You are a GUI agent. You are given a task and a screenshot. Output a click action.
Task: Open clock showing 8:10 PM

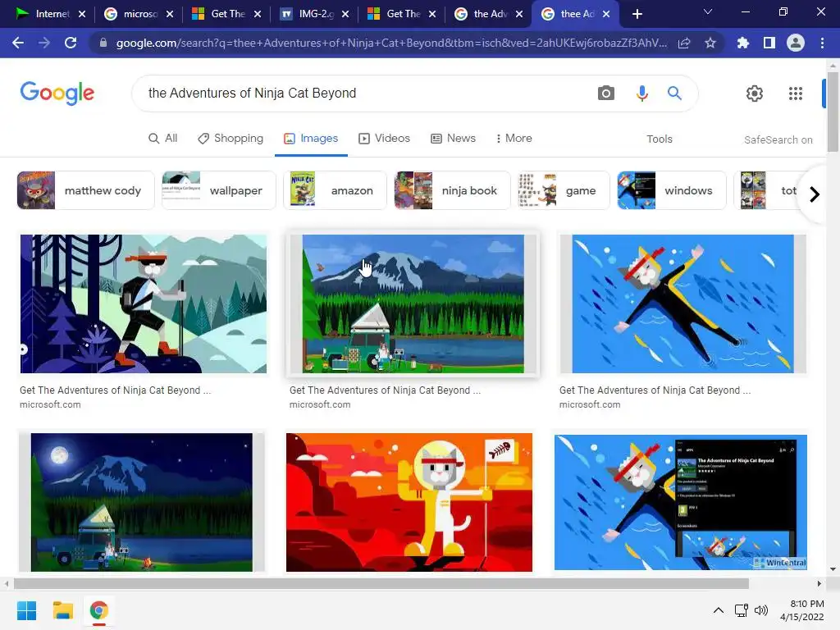click(x=802, y=610)
